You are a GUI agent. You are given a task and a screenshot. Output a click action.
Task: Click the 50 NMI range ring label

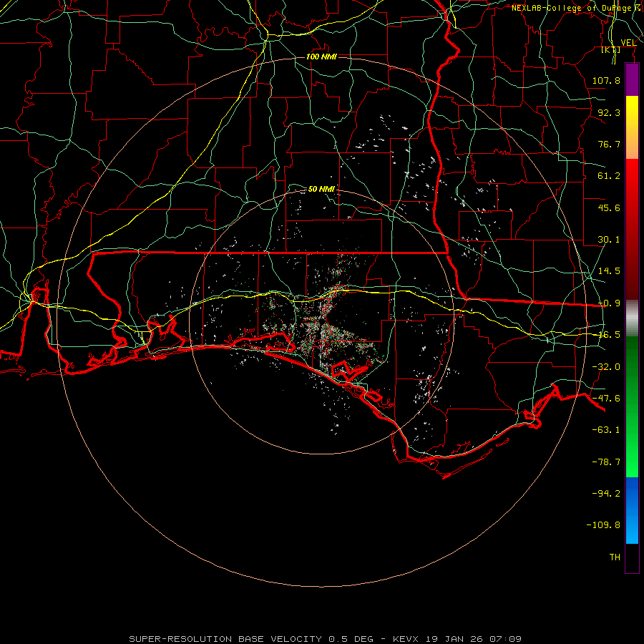(x=321, y=189)
